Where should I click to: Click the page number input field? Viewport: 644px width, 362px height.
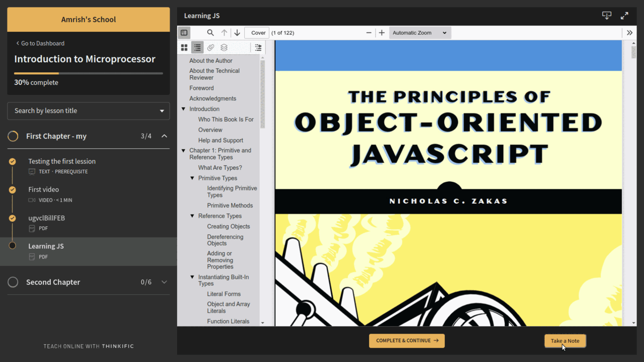tap(257, 33)
